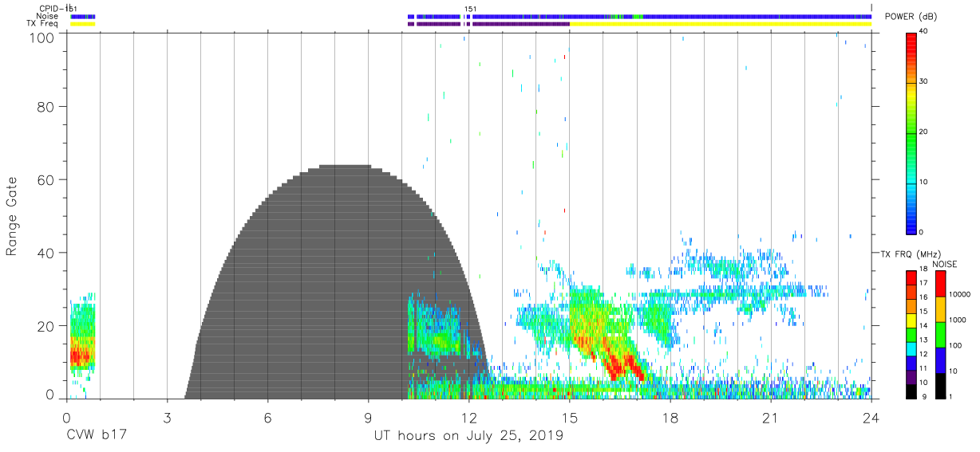Screen dimensions: 980x452
Task: Click the 3 tick on UT hours axis
Action: [x=167, y=417]
